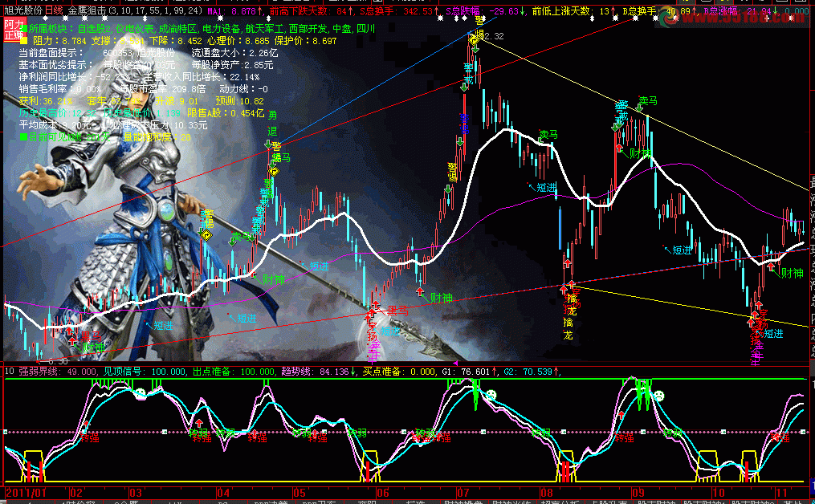Click the 2011/01 date on the time axis

point(26,493)
